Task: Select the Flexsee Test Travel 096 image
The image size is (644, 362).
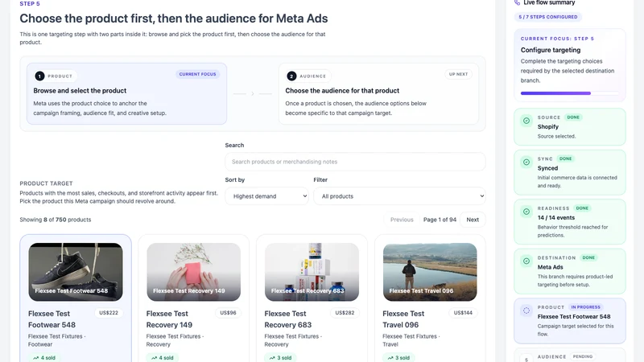Action: click(430, 272)
